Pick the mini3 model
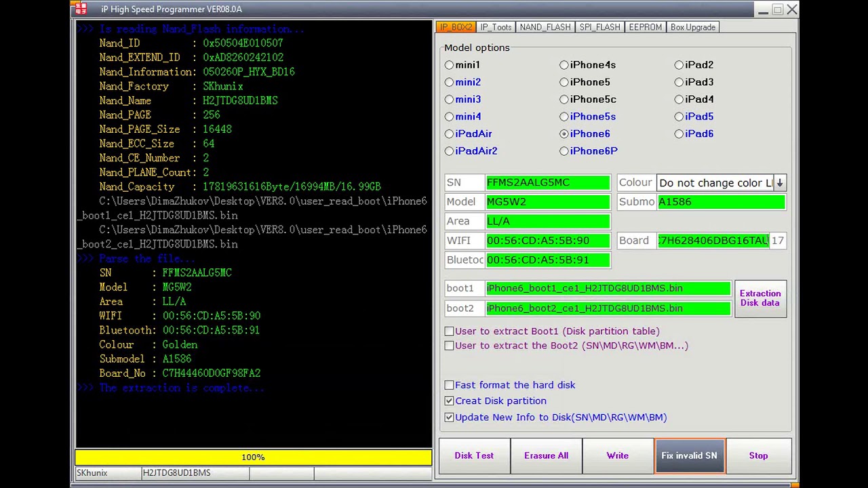The image size is (868, 488). (x=449, y=100)
